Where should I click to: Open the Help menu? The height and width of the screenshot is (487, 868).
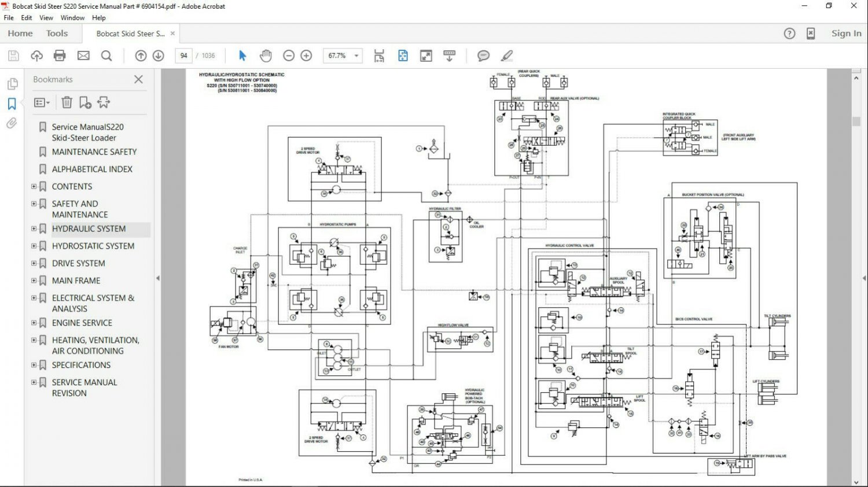99,18
